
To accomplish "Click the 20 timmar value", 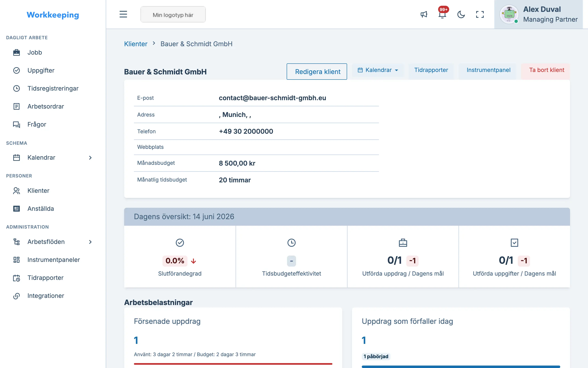I will click(x=235, y=180).
